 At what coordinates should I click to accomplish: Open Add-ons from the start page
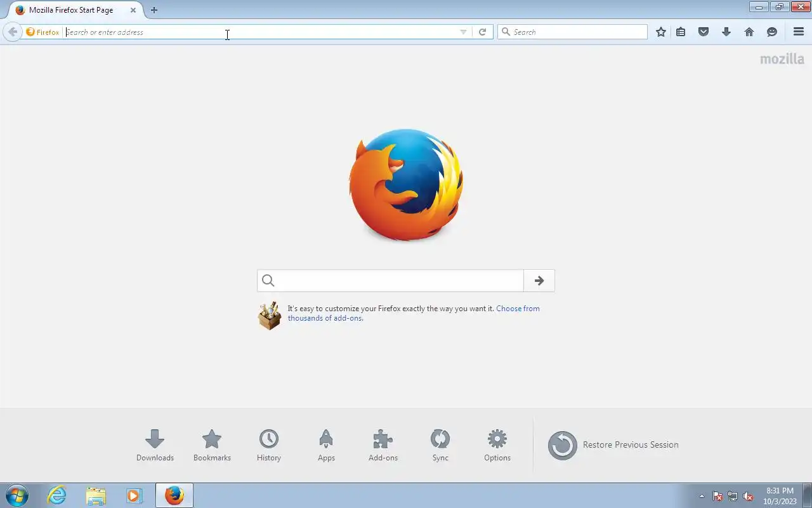coord(383,445)
